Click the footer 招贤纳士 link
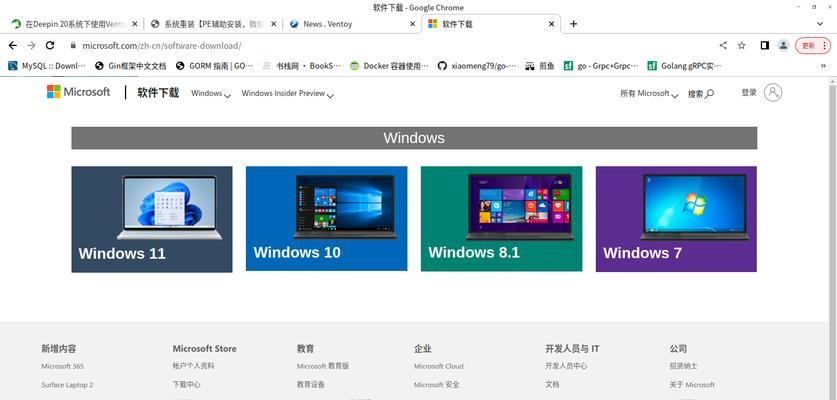 [x=683, y=366]
